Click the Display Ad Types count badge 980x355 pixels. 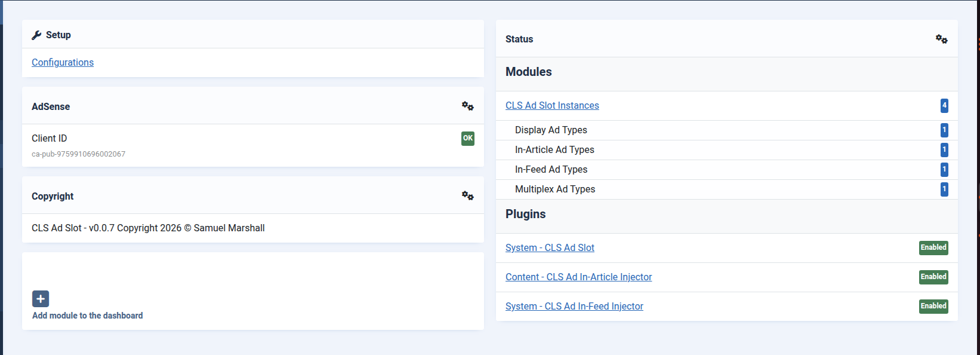click(944, 130)
